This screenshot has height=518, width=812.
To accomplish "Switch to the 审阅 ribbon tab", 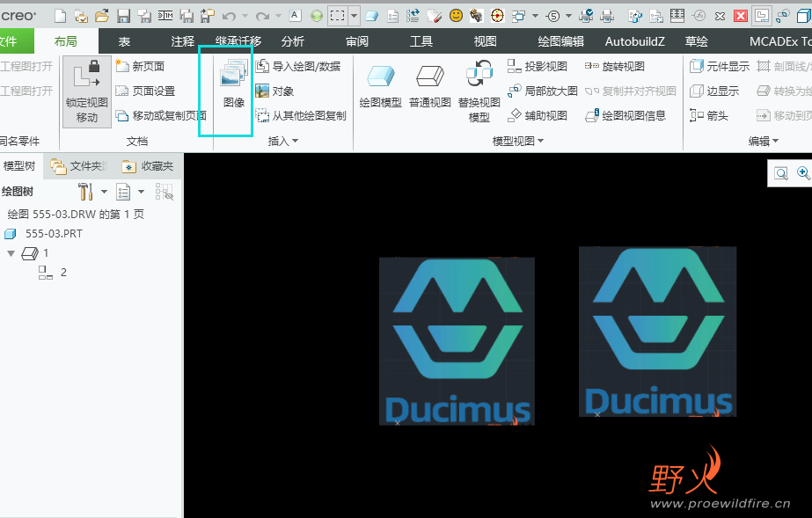I will click(x=357, y=41).
